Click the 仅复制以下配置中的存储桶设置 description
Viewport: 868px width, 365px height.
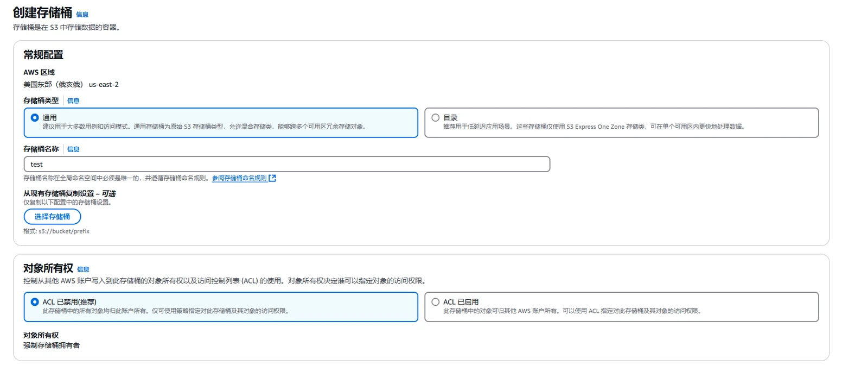(x=67, y=202)
